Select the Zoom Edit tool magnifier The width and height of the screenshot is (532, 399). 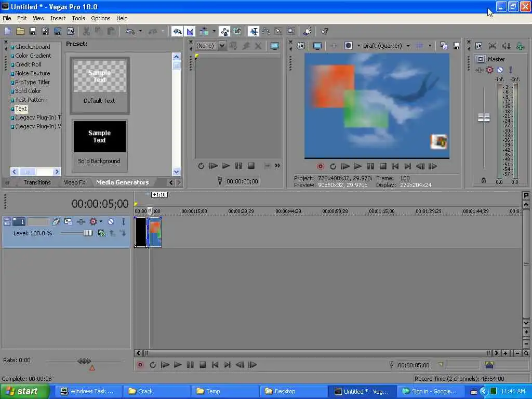pyautogui.click(x=291, y=31)
